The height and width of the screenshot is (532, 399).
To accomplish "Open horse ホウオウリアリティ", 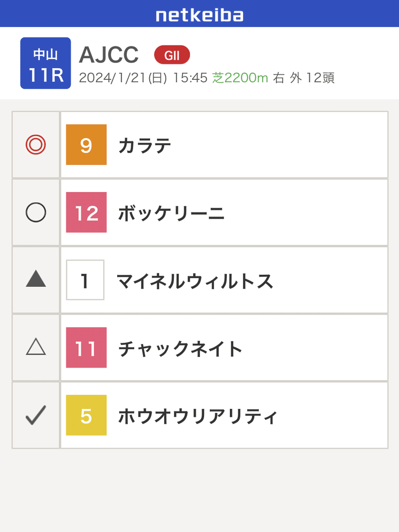I will tap(197, 416).
